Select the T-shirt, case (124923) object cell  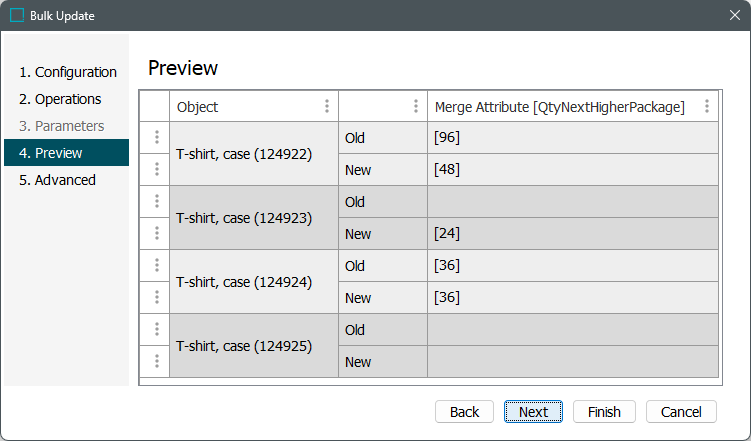pos(244,217)
